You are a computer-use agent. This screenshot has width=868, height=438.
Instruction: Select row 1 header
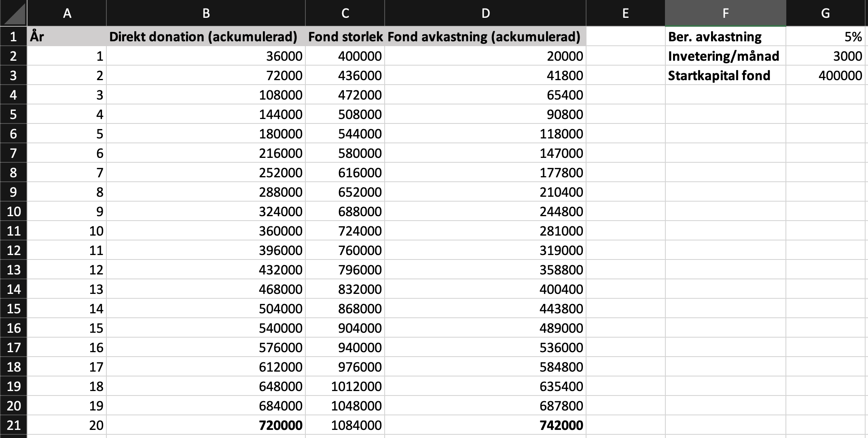tap(13, 37)
